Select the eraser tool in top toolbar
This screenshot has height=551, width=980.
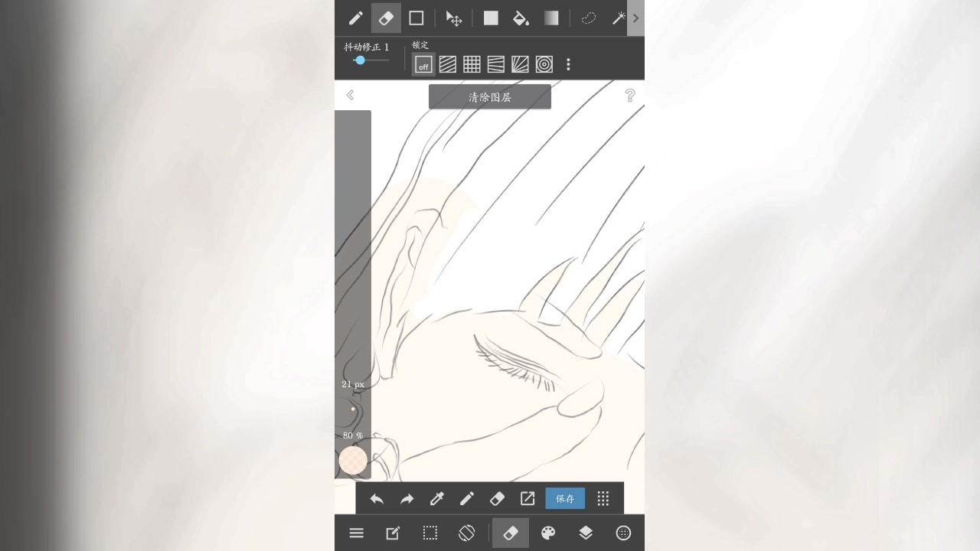[x=387, y=18]
